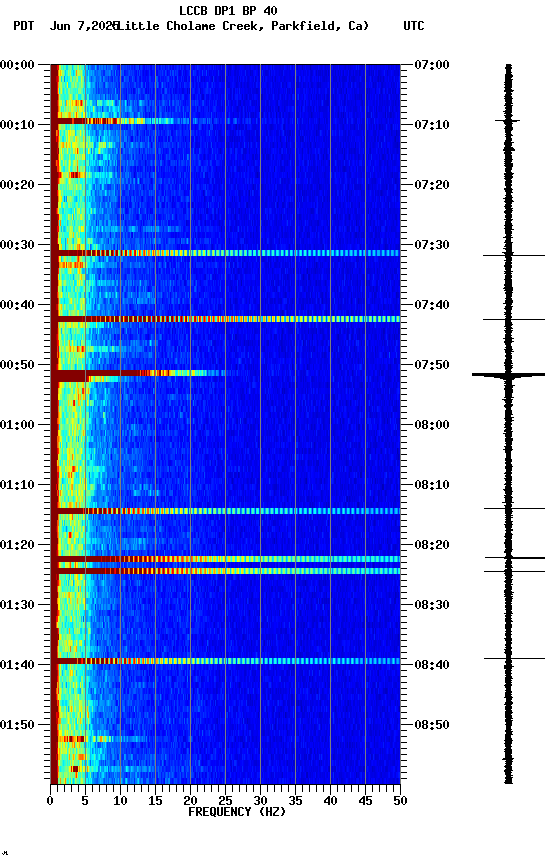Click the UTC time label "07:40"
The width and height of the screenshot is (552, 864).
[432, 305]
